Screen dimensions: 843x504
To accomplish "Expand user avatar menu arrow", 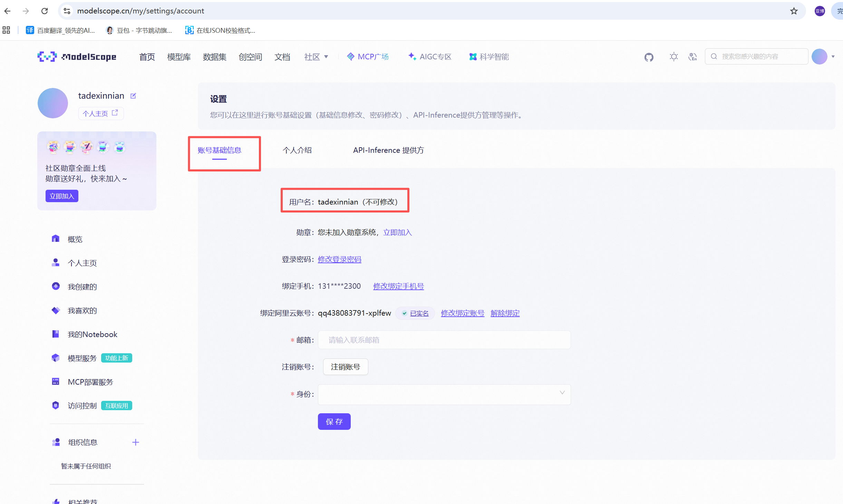I will pyautogui.click(x=833, y=57).
